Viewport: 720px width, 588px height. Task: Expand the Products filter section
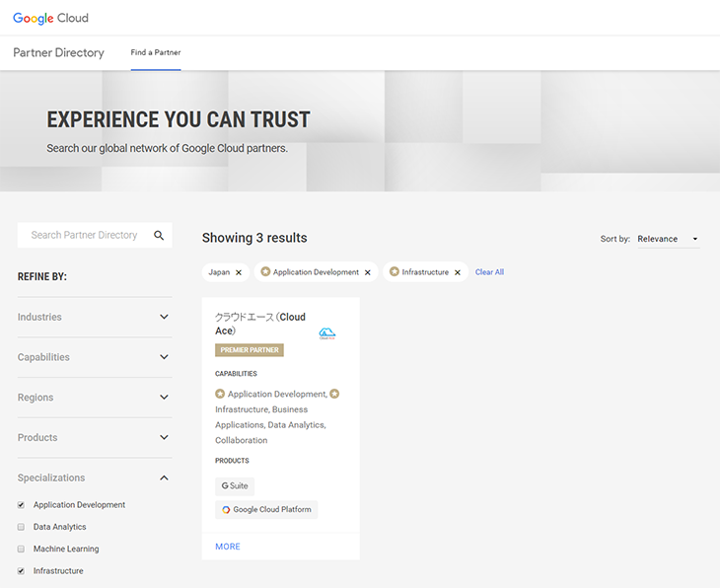tap(95, 437)
